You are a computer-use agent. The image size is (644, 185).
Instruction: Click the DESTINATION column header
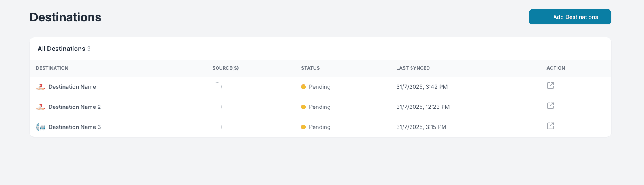[52, 68]
